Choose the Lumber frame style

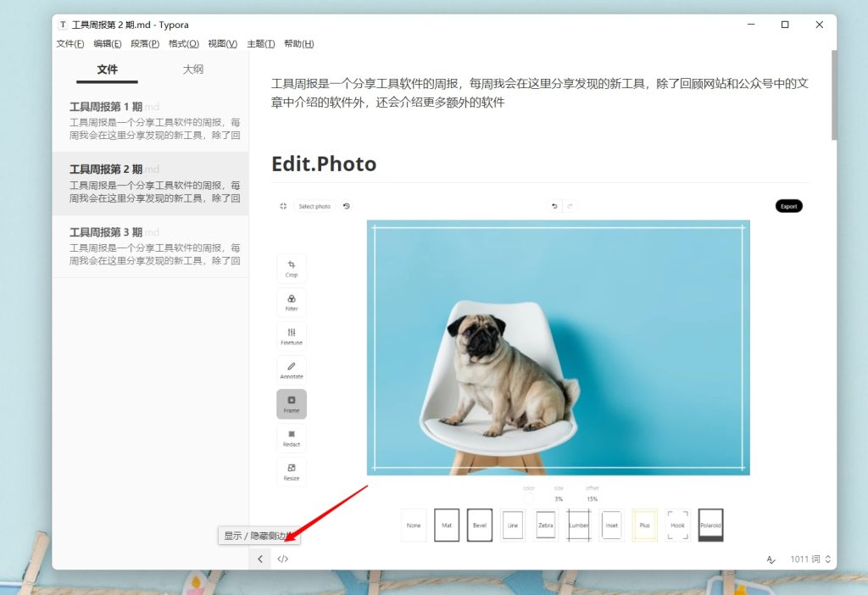click(x=578, y=525)
